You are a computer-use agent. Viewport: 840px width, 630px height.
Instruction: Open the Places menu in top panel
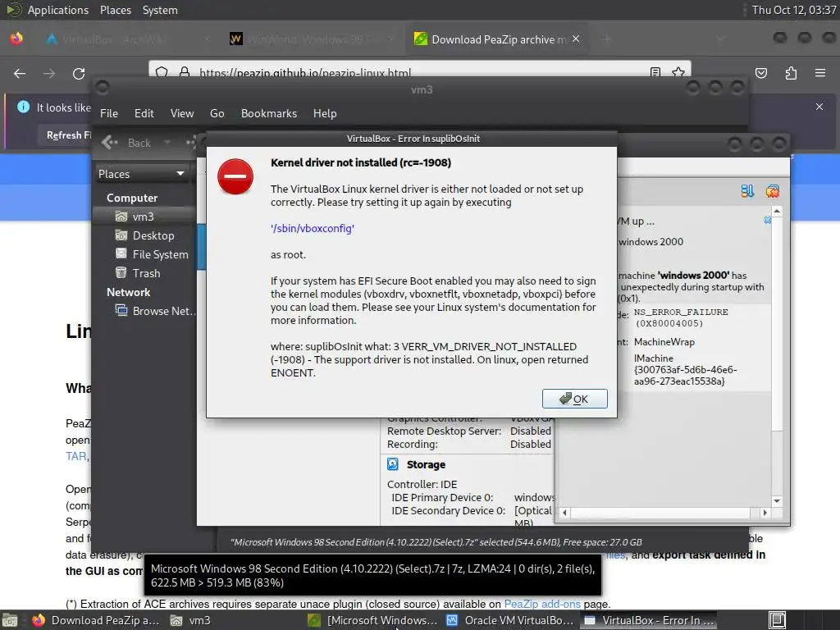[x=115, y=10]
